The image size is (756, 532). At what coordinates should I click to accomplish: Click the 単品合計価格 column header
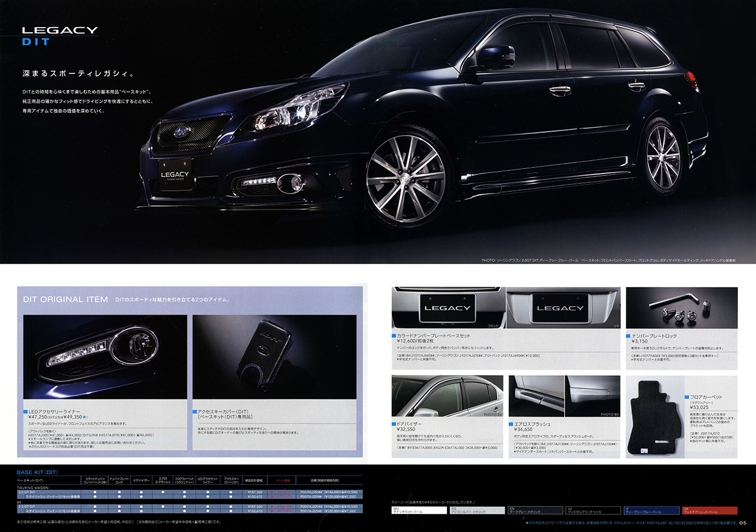[x=254, y=480]
